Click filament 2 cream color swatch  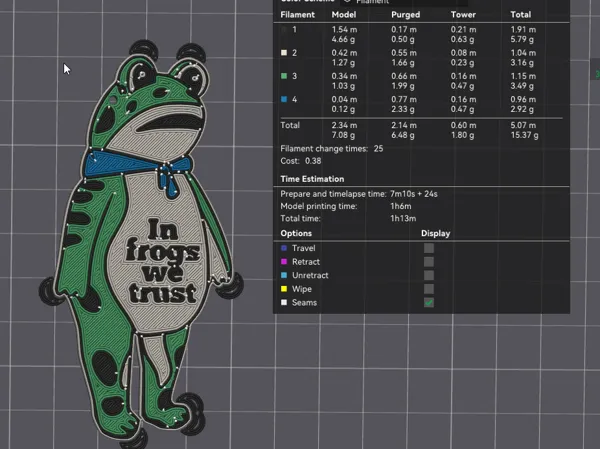[284, 53]
